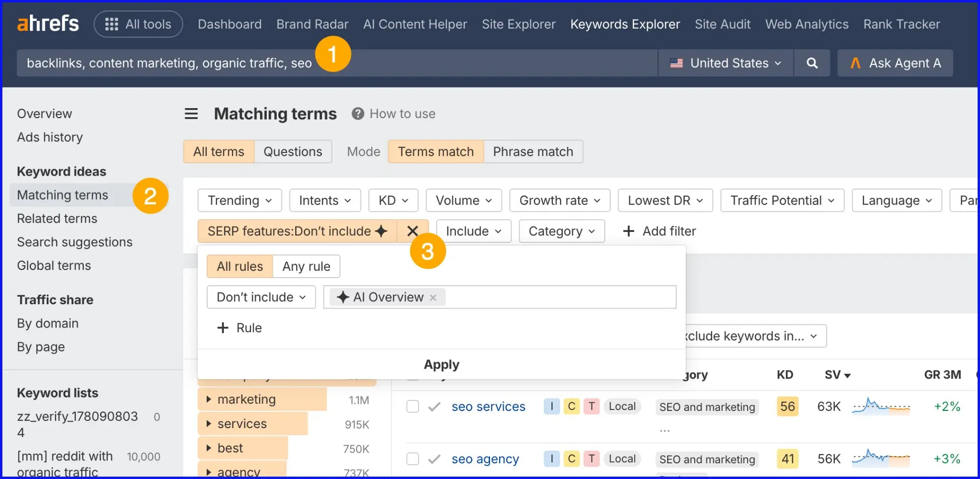
Task: Click the How to use help icon
Action: (x=358, y=114)
